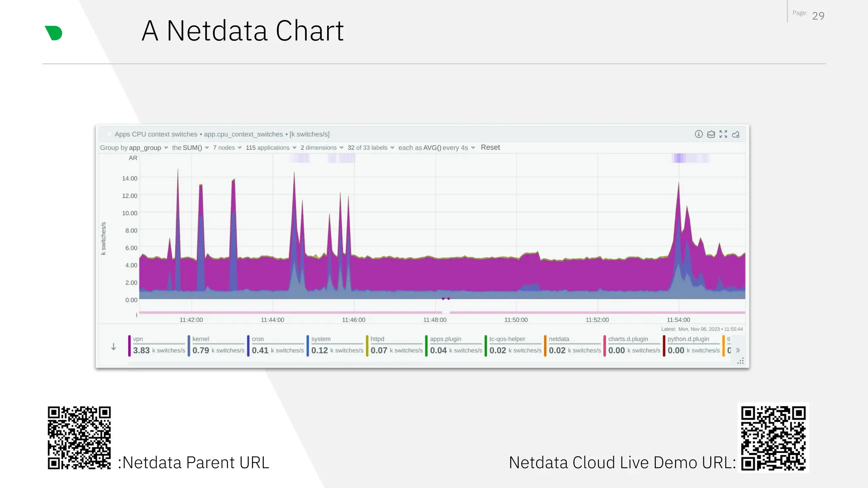Expand chart to fullscreen
The height and width of the screenshot is (488, 868).
(x=723, y=134)
